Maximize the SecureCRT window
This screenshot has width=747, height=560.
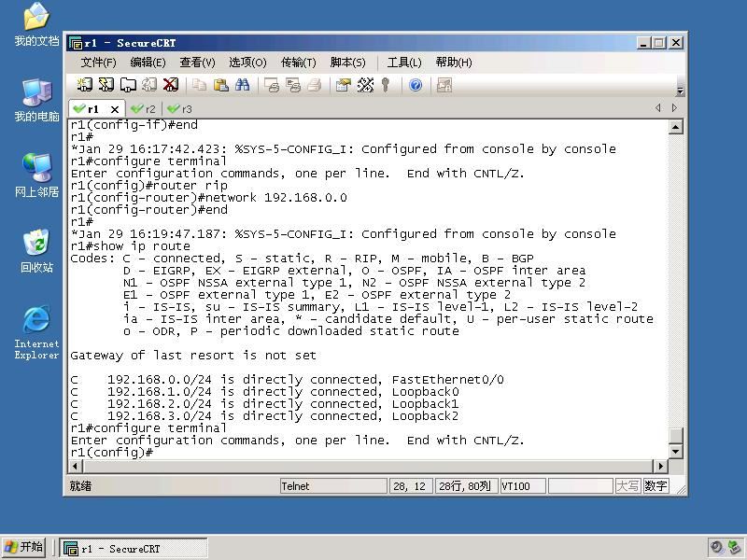(x=659, y=43)
